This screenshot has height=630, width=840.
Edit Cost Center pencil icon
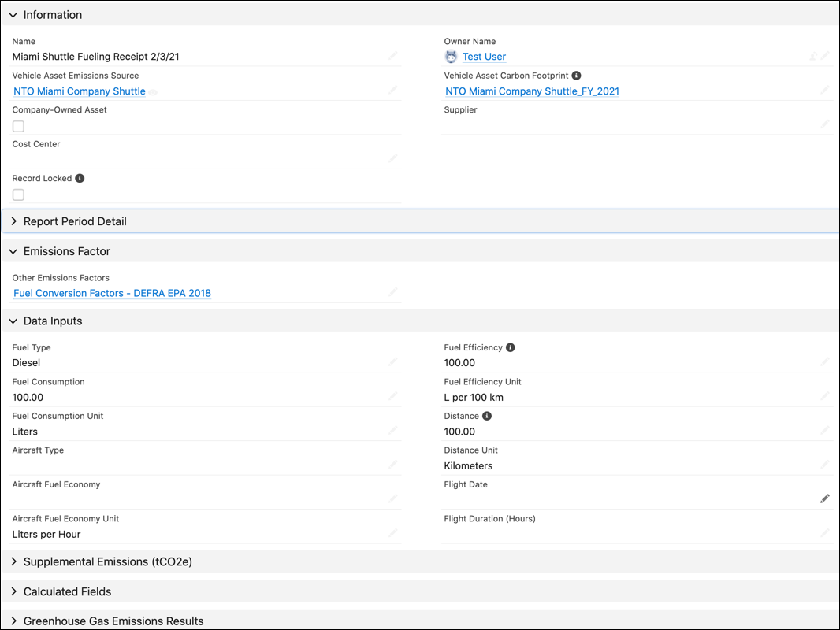392,158
